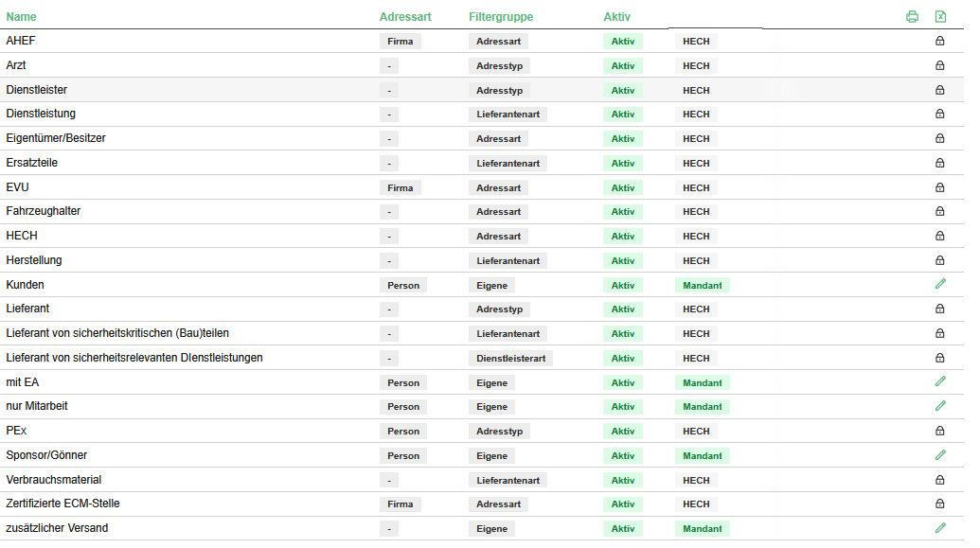Click the Mandant badge in Kunden row
This screenshot has width=980, height=548.
coord(702,286)
